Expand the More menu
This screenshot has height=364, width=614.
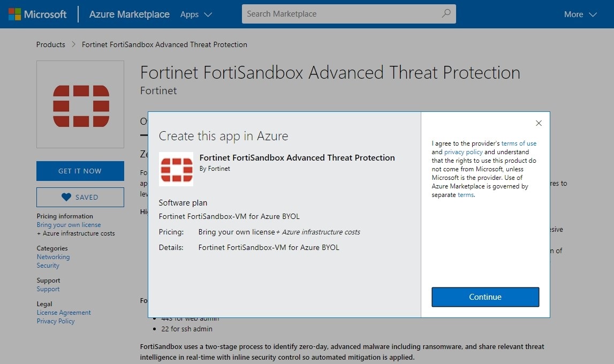(579, 14)
